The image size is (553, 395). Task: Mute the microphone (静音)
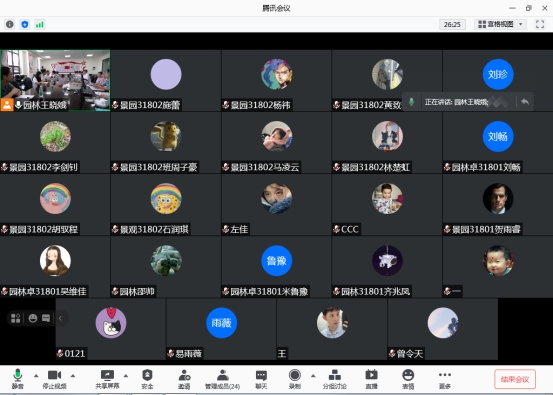[18, 379]
